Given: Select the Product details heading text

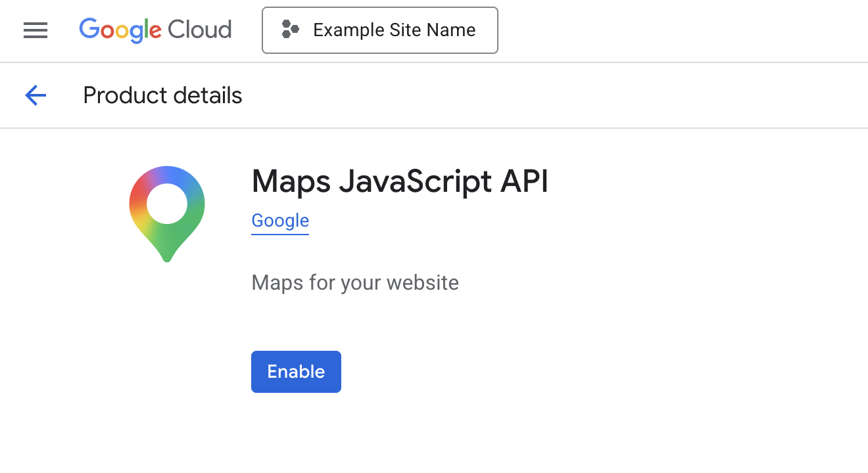Looking at the screenshot, I should (x=162, y=96).
